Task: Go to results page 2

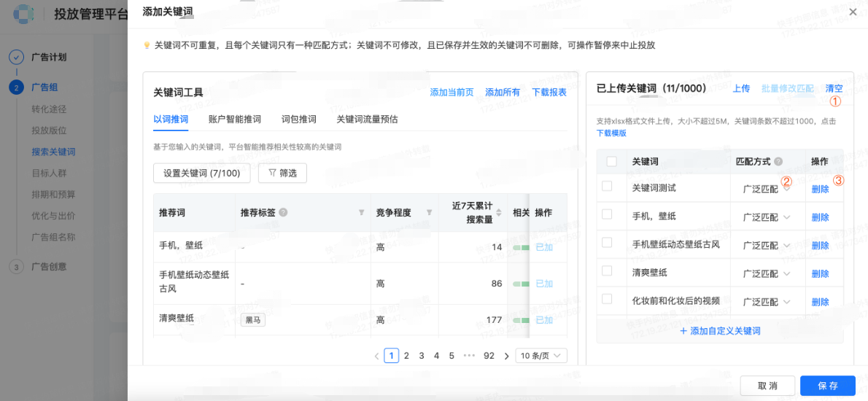Action: [x=406, y=356]
